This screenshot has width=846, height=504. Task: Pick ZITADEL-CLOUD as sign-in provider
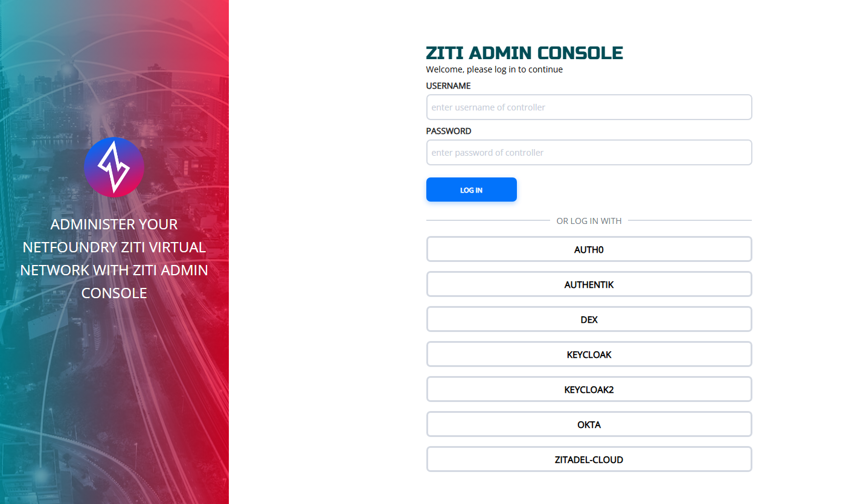(589, 459)
